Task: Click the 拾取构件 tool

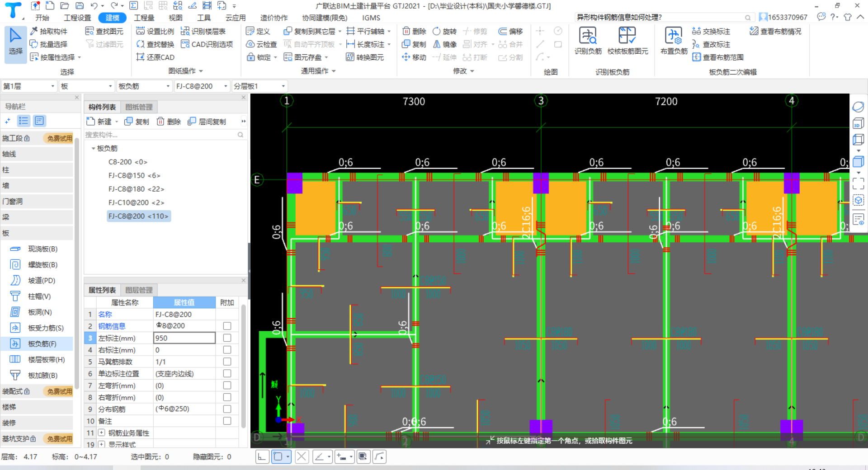Action: tap(49, 31)
